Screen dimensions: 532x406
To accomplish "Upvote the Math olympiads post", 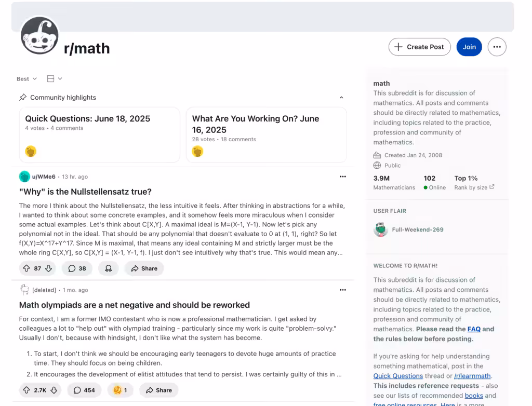I will 26,390.
